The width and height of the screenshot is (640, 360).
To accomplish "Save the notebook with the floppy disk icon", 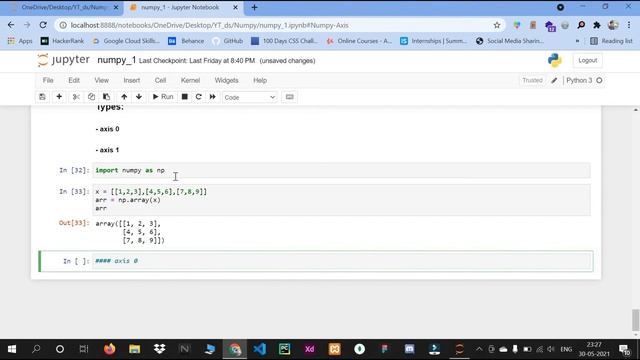I will [42, 97].
